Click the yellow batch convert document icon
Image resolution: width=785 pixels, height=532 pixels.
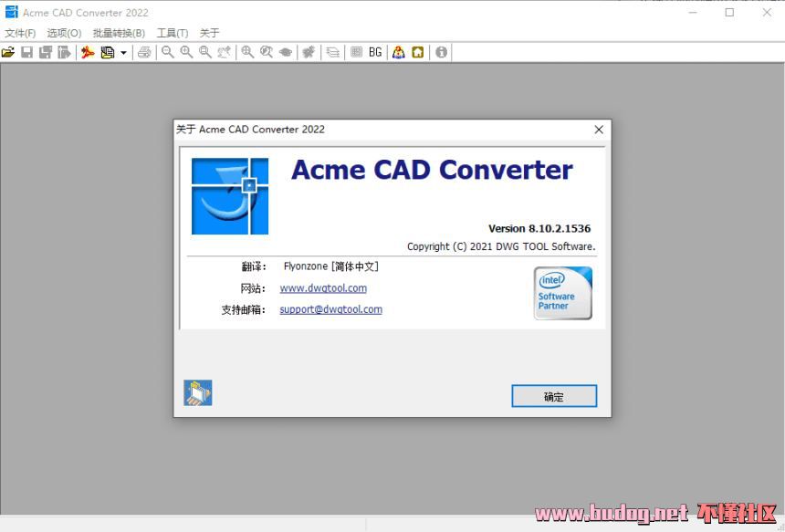pos(107,52)
